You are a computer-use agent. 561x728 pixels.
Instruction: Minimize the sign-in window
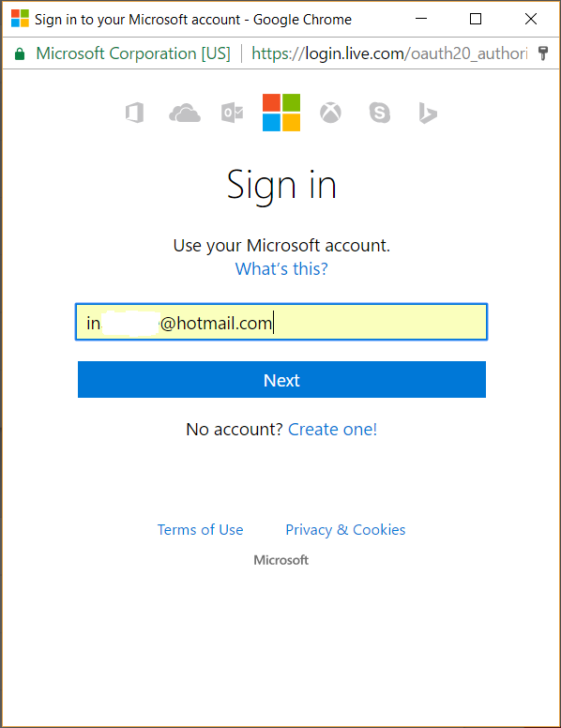[x=421, y=19]
